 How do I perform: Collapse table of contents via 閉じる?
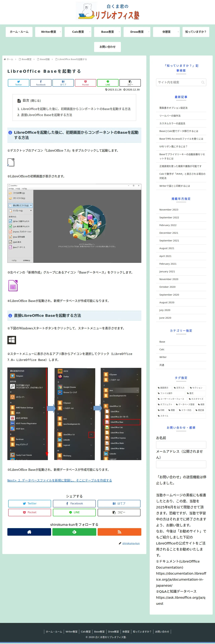coord(35,101)
